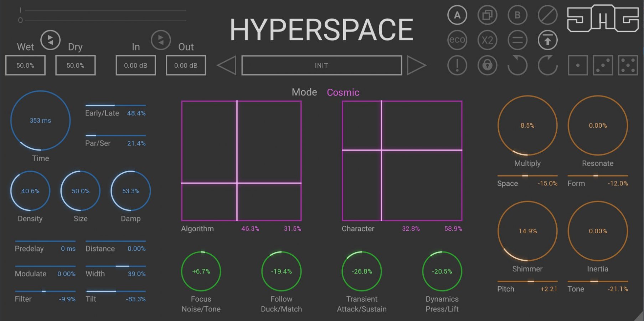Open the Cosmic mode selector

(x=343, y=92)
